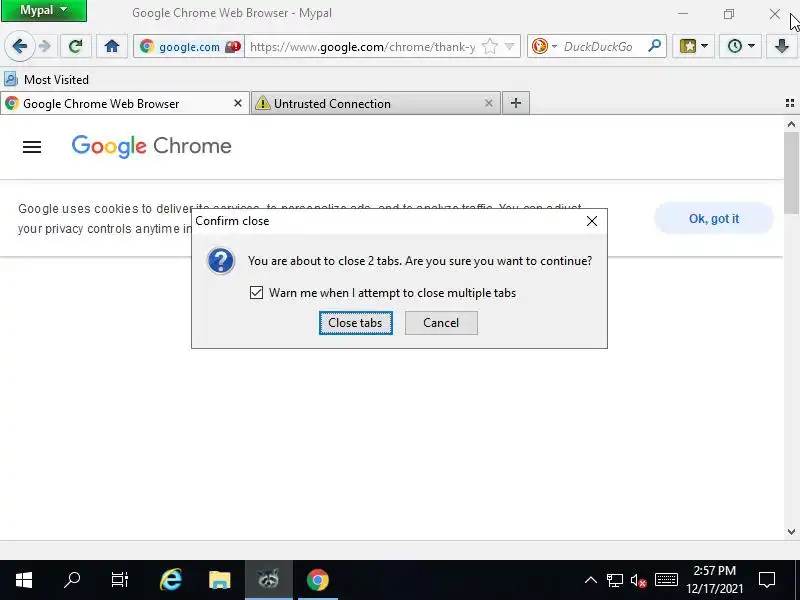Viewport: 800px width, 600px height.
Task: Reload the page with the refresh icon
Action: point(76,46)
